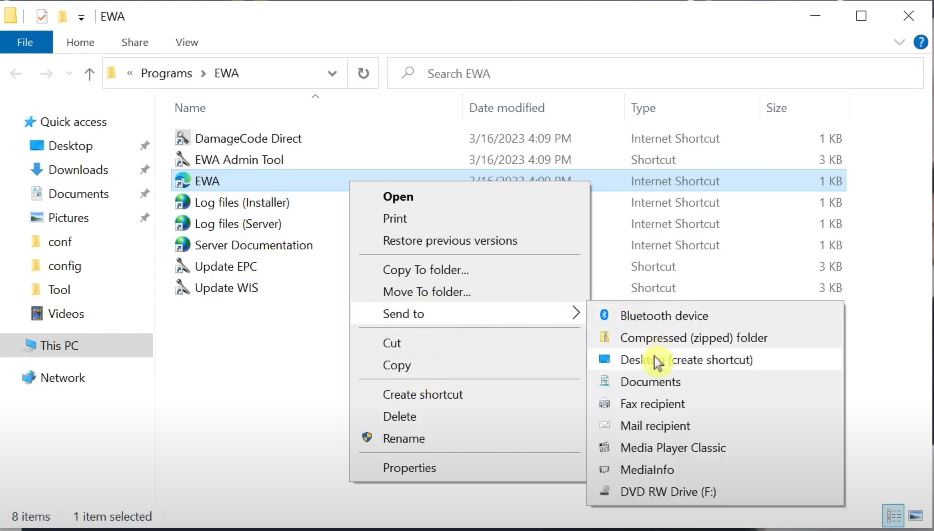Click in the Search EWA box

coord(655,74)
